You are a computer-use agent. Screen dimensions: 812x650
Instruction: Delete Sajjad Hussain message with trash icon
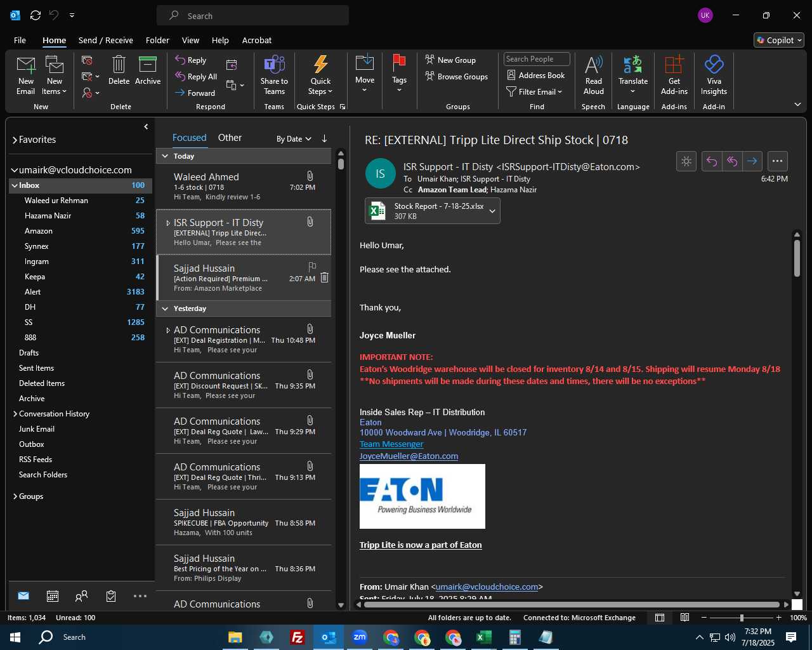324,277
